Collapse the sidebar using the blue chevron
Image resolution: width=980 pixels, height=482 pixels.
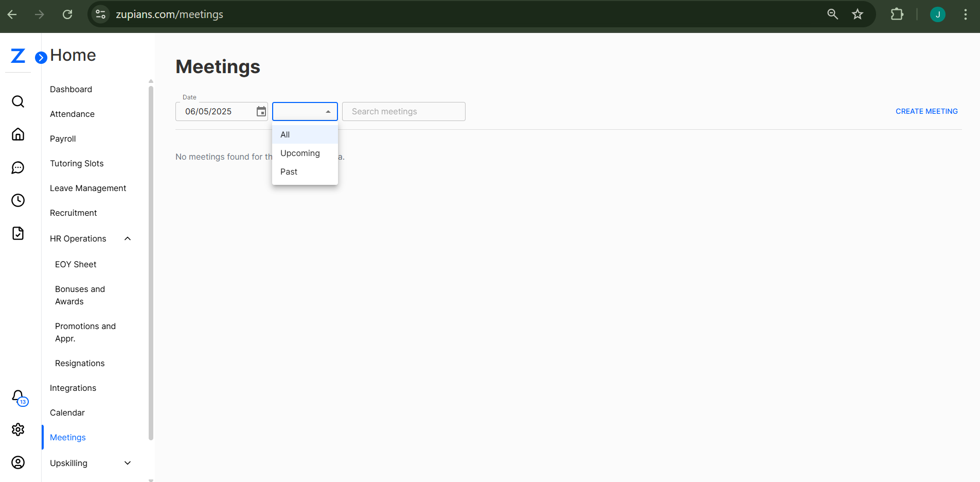point(41,57)
